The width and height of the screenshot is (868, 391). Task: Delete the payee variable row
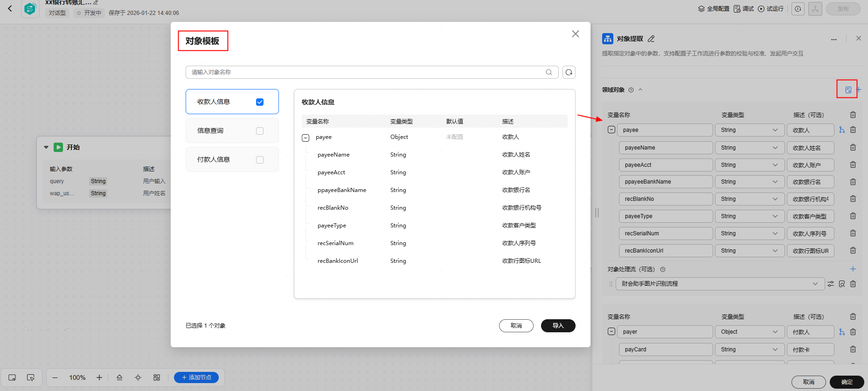click(853, 130)
